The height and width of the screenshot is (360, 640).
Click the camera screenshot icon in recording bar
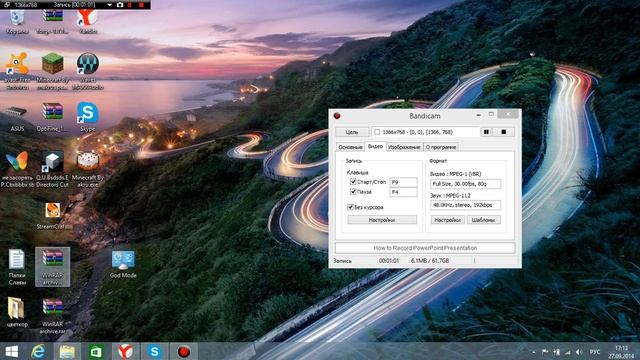[120, 5]
